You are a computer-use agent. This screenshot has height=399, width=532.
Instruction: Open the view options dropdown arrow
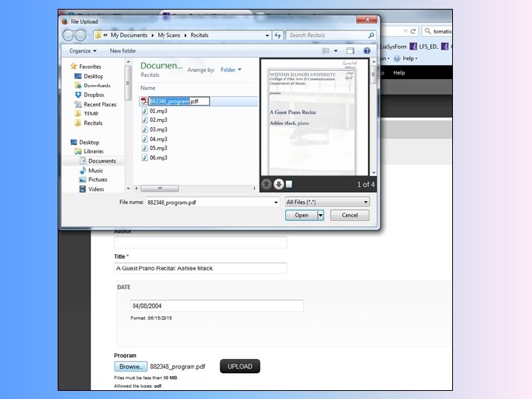point(336,51)
